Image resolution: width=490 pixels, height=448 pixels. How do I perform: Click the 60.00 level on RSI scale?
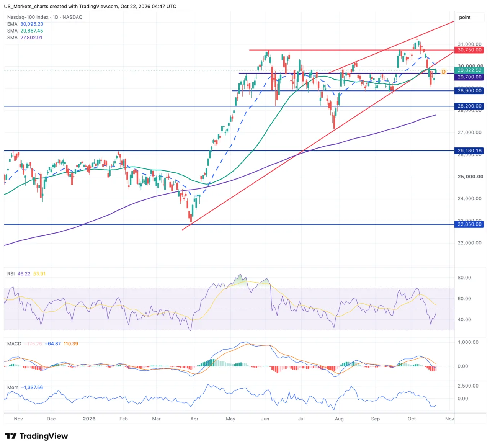tap(464, 299)
